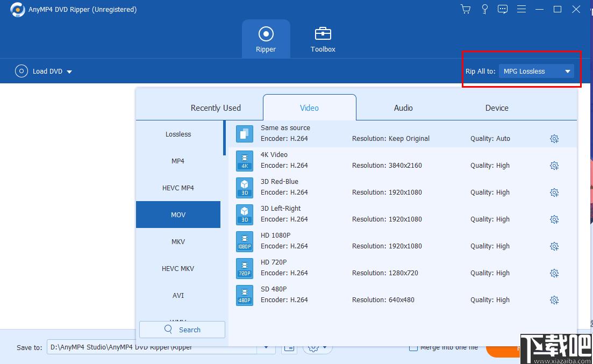Click Resolution: 3840x2160 text
This screenshot has width=593, height=364.
pos(387,166)
